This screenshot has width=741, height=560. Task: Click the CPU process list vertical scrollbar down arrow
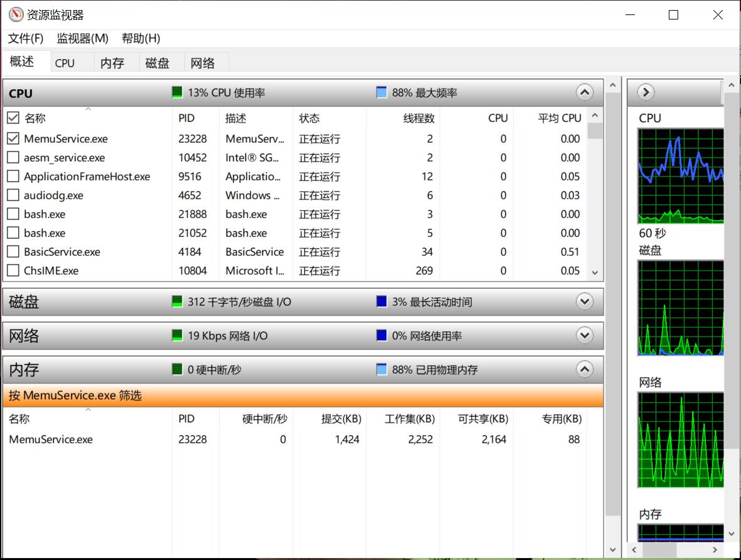coord(595,273)
